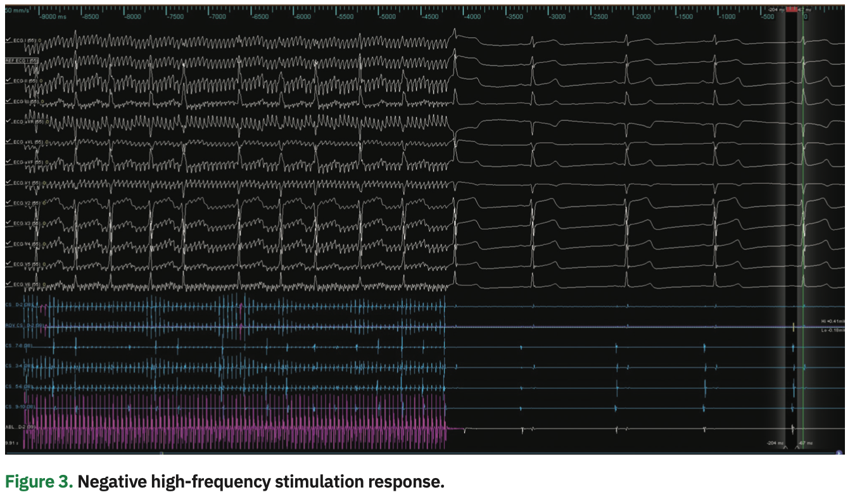Click the Lo -0.18mV amplitude marker

click(x=830, y=330)
